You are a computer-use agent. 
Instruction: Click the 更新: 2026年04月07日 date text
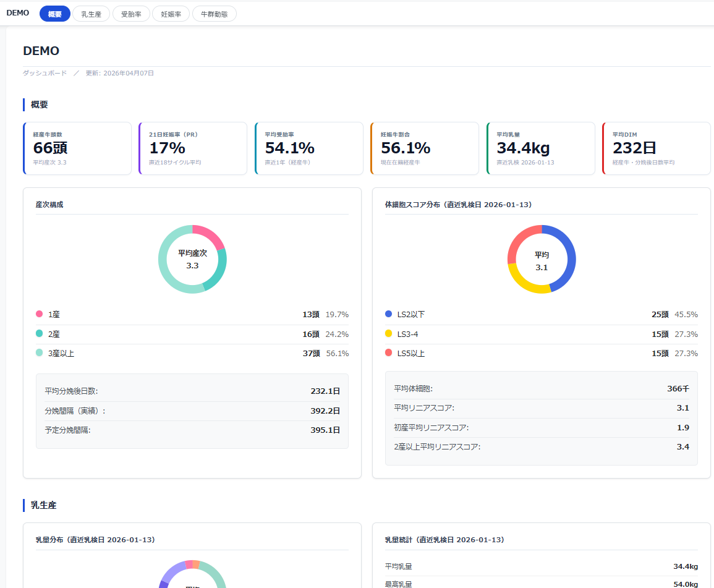pos(120,73)
